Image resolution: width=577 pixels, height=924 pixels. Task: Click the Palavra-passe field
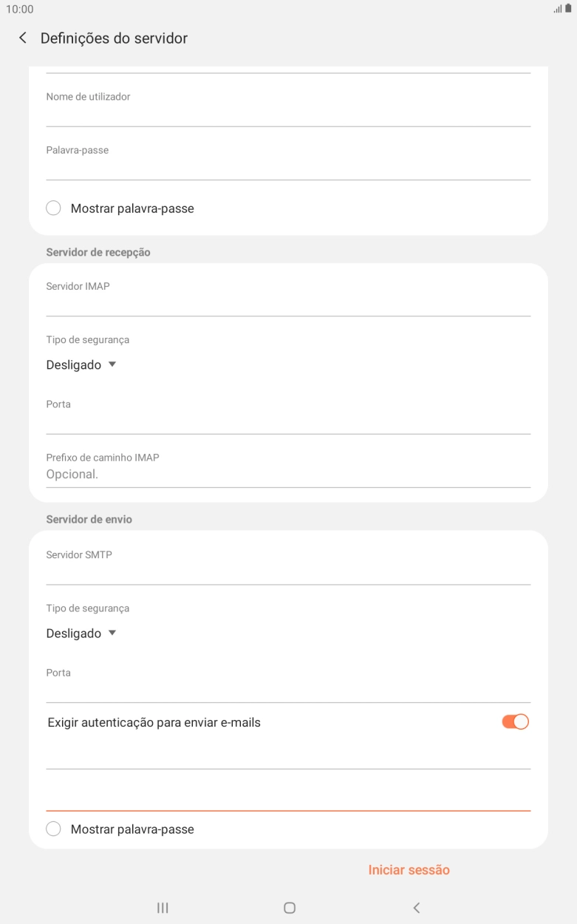click(288, 161)
